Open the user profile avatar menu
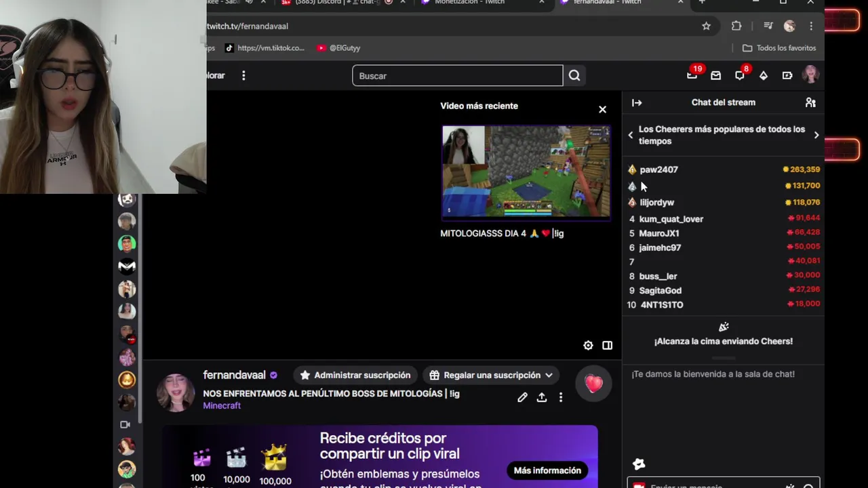Viewport: 868px width, 488px height. click(x=810, y=75)
